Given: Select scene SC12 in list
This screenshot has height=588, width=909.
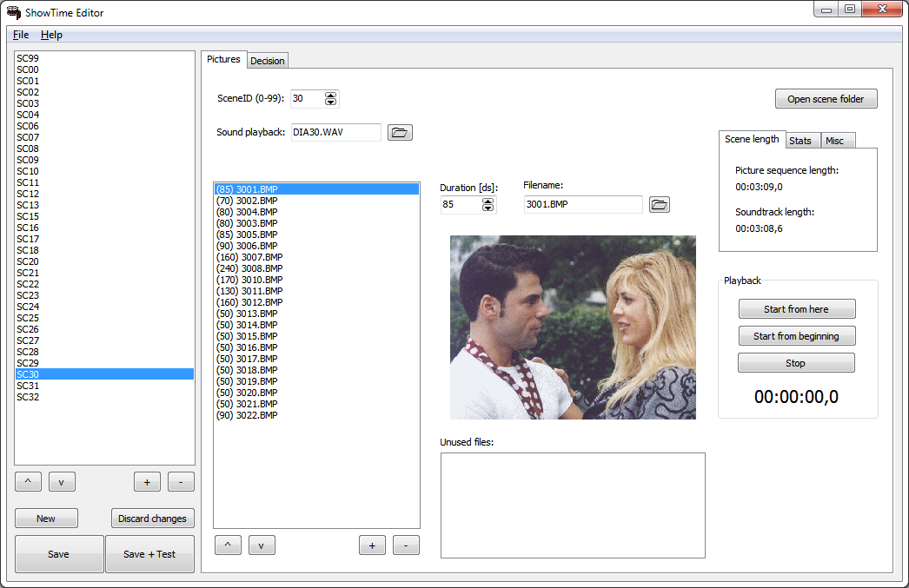Looking at the screenshot, I should pyautogui.click(x=105, y=194).
